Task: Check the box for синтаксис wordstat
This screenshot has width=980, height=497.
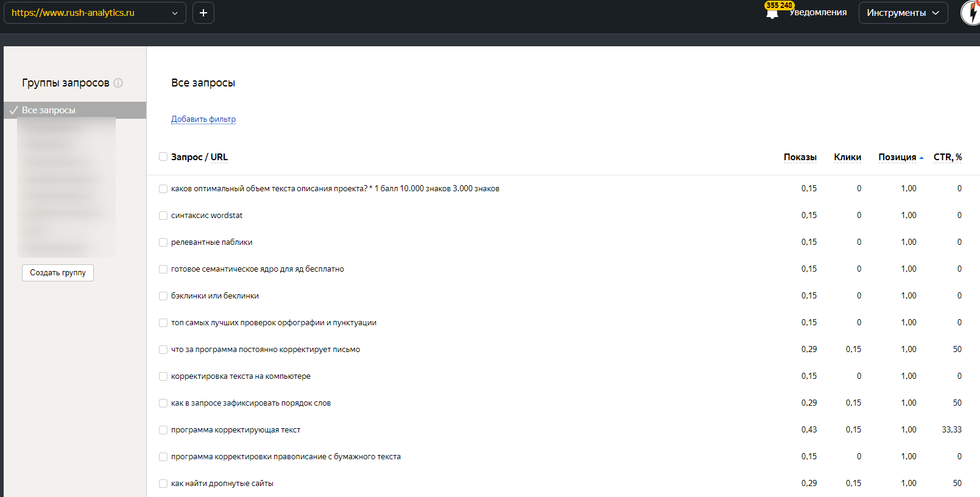Action: pos(163,216)
